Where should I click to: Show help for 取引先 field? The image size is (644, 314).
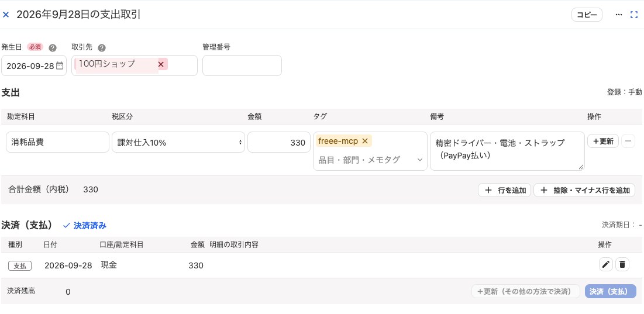coord(101,48)
